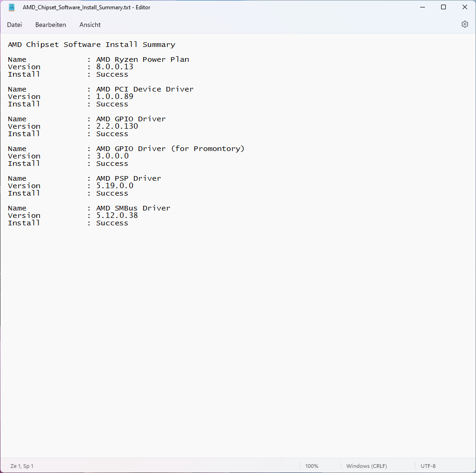Click version number 8.0.0.13
This screenshot has width=476, height=473.
115,67
